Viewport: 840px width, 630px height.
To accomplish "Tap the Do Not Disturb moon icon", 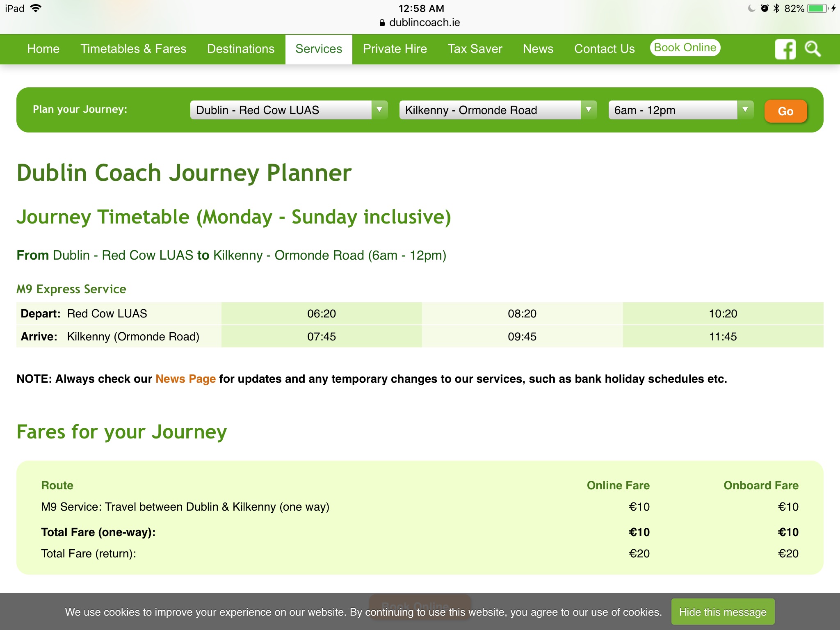I will [x=751, y=8].
